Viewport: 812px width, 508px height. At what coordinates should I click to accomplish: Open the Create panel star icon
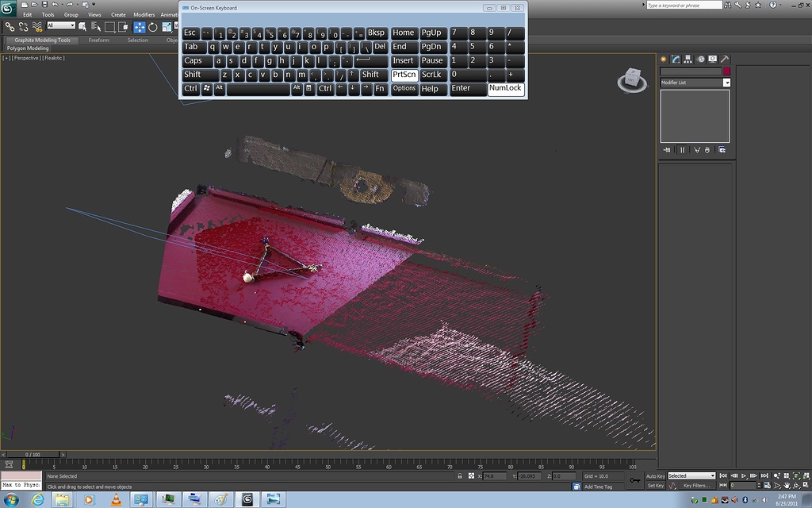point(664,59)
